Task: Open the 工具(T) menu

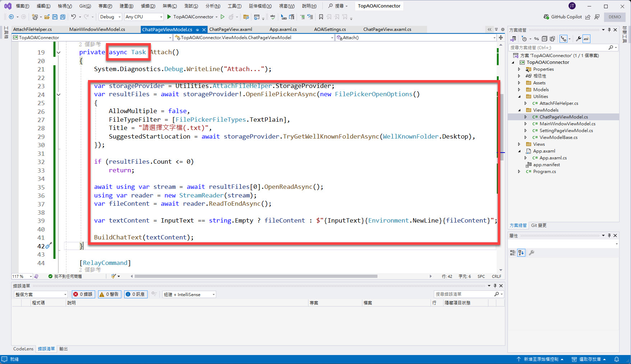Action: pyautogui.click(x=235, y=6)
